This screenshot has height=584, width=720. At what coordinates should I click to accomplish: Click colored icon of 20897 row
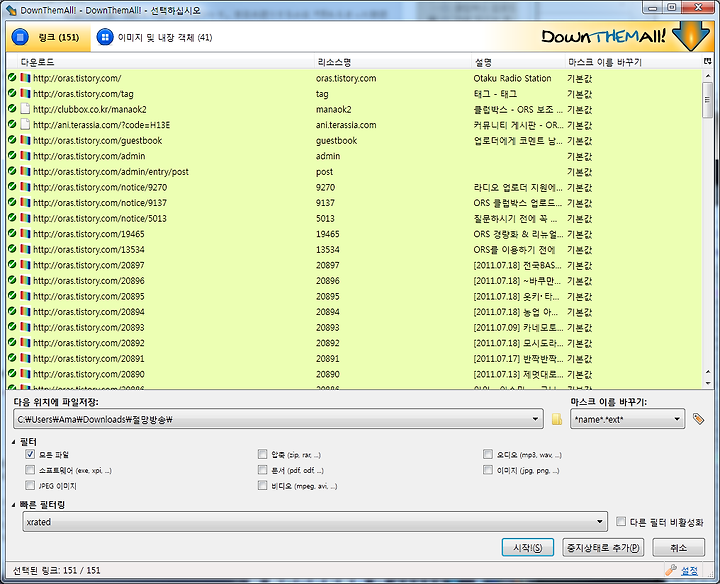tap(25, 264)
